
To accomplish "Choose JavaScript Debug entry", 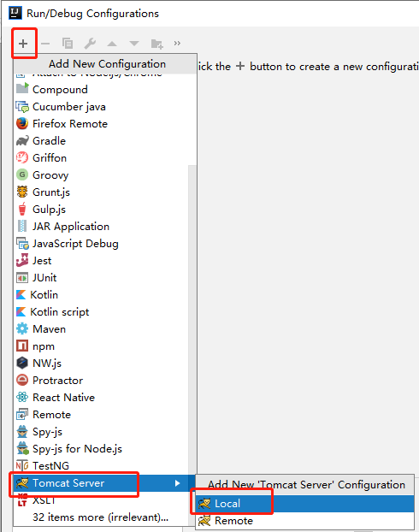I will (x=101, y=244).
